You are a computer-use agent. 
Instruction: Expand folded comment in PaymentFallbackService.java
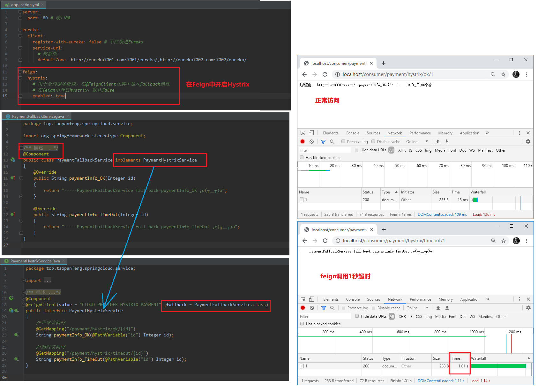click(21, 148)
